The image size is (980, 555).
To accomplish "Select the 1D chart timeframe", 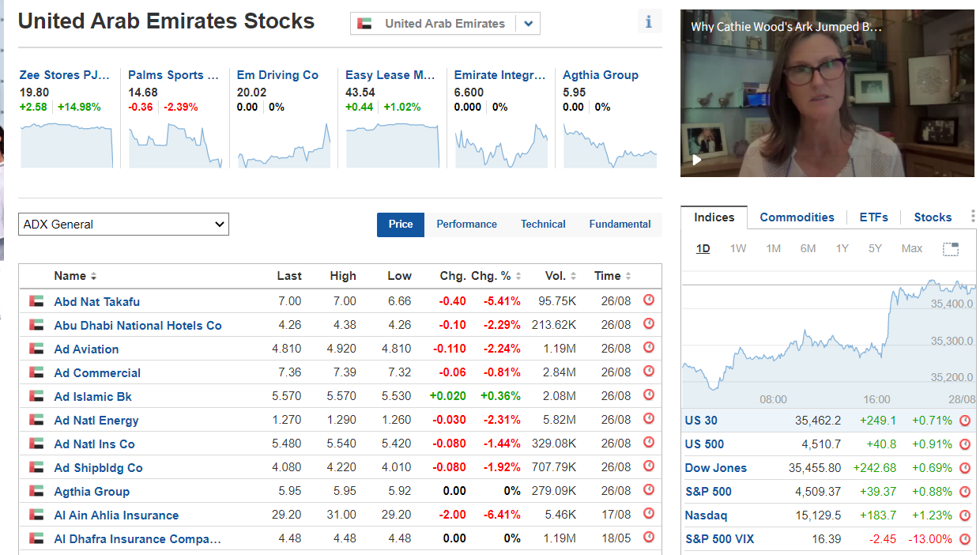I will tap(703, 249).
